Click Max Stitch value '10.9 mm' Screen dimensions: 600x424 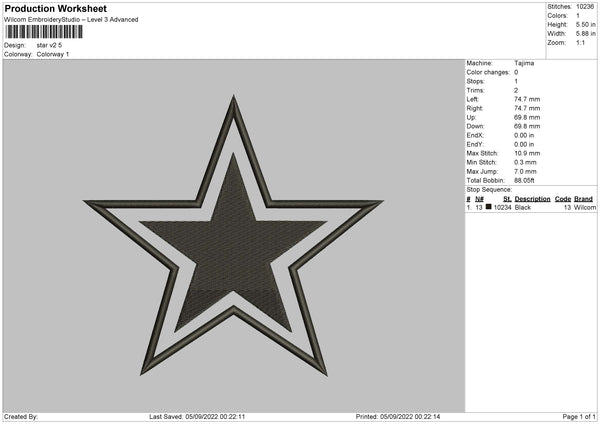[527, 153]
